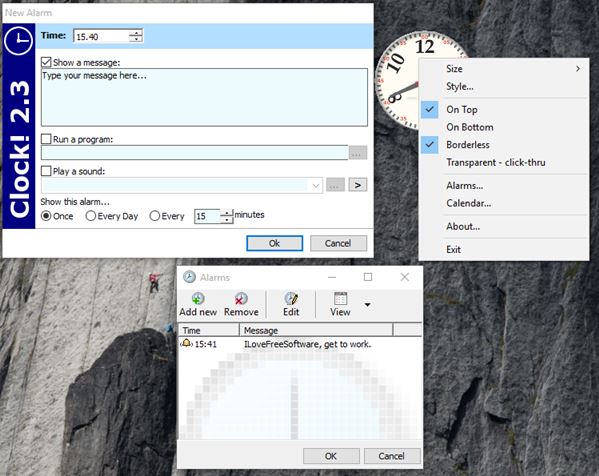Open Style... from the context menu
The height and width of the screenshot is (476, 599).
(x=504, y=86)
